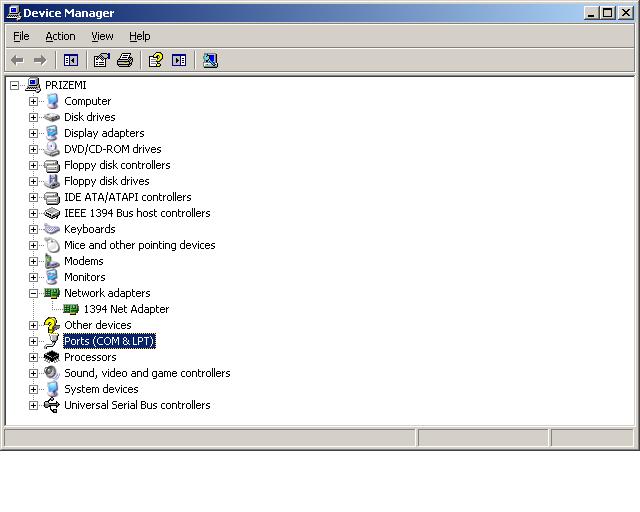Minimize the Device Manager window
This screenshot has width=640, height=512.
591,13
